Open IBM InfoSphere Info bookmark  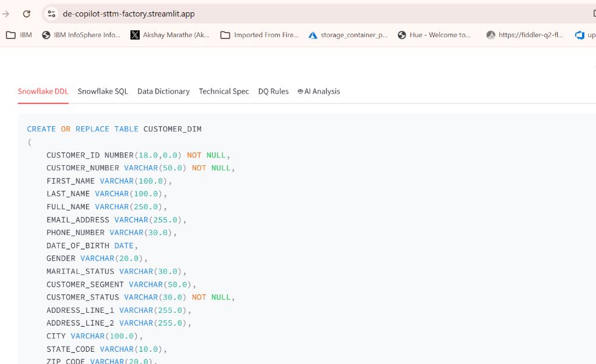[x=81, y=35]
